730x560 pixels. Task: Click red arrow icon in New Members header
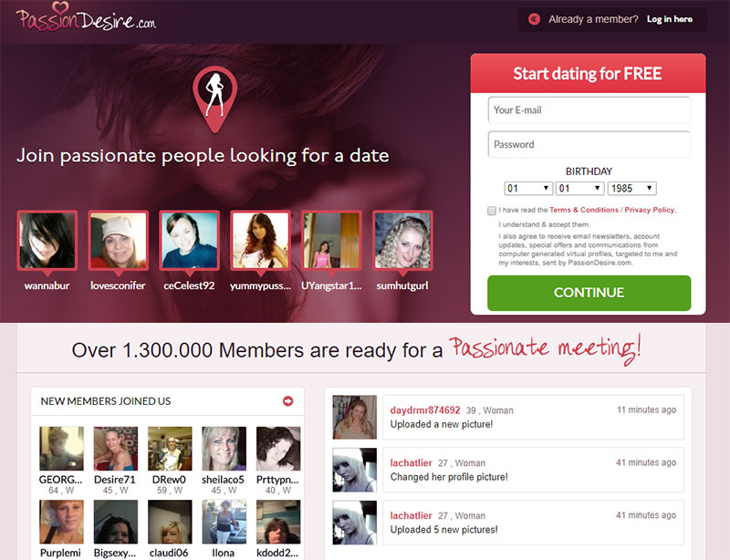tap(288, 401)
